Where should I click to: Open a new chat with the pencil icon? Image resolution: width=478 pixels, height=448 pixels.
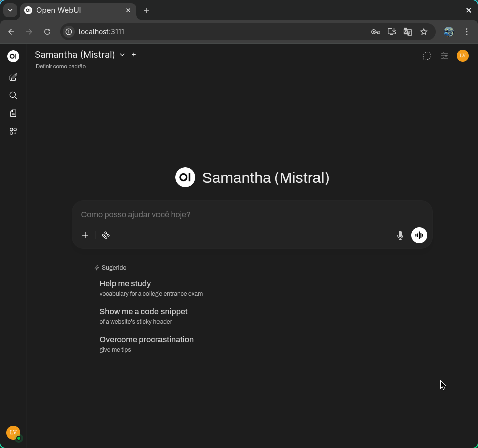click(x=13, y=77)
